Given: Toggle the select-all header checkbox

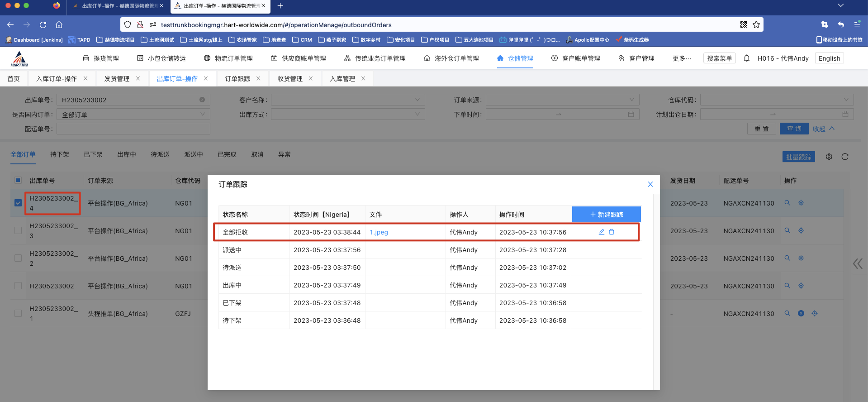Looking at the screenshot, I should [x=18, y=180].
